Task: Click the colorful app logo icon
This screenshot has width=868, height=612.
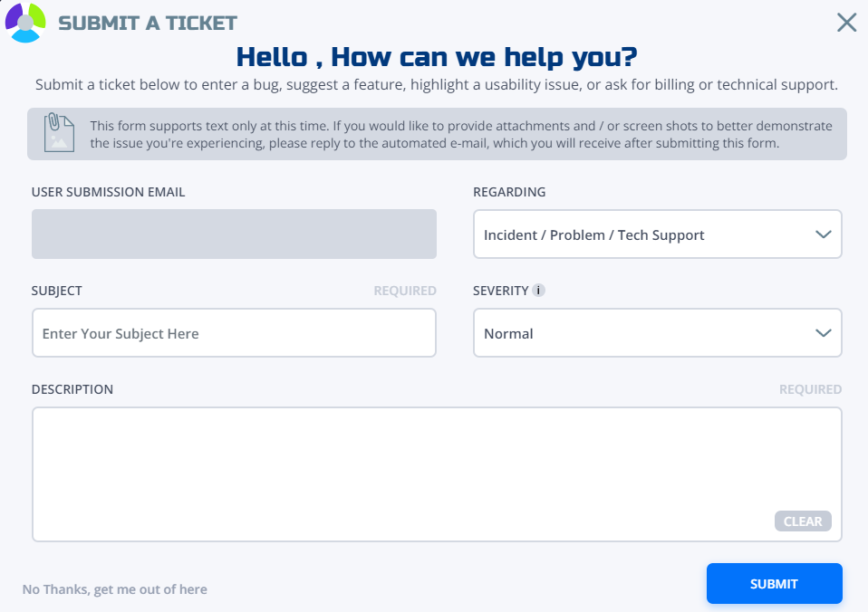Action: pyautogui.click(x=25, y=22)
